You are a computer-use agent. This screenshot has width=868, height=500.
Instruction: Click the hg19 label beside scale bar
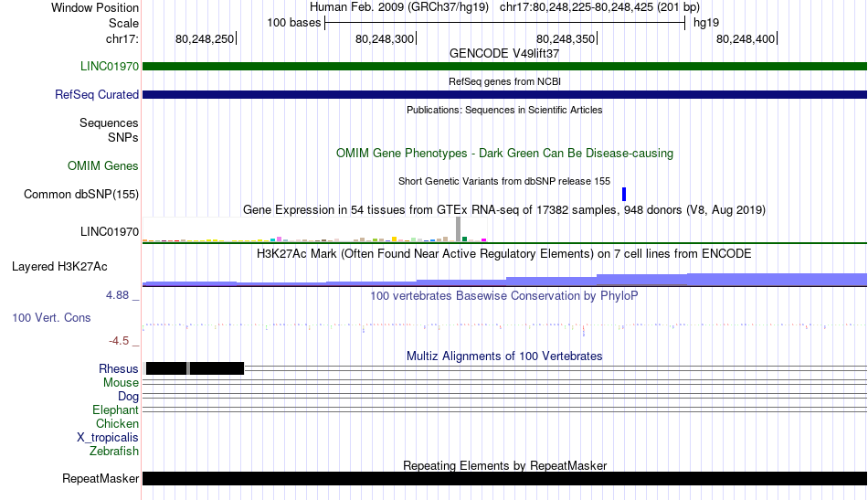[x=706, y=23]
